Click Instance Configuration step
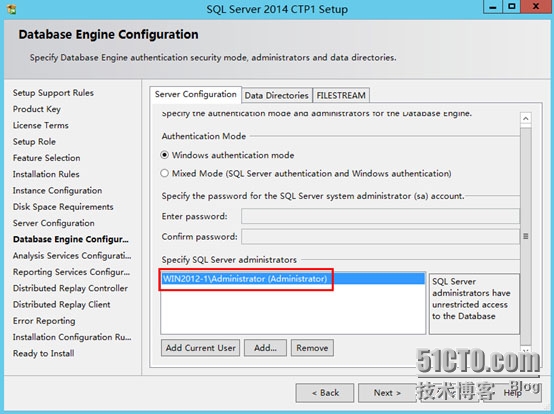Screen dimensions: 554x414 coord(58,190)
